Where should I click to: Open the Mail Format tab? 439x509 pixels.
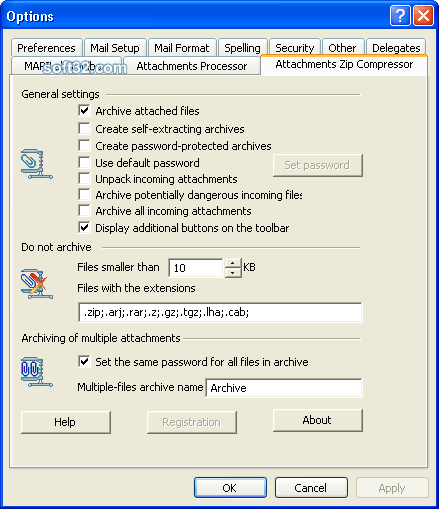point(182,48)
